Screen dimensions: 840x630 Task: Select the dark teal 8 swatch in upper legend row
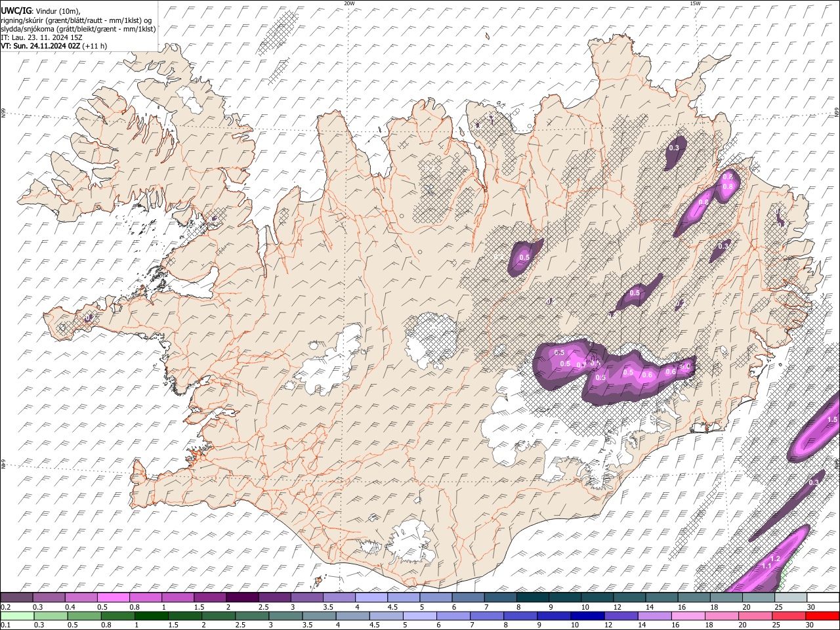point(533,597)
